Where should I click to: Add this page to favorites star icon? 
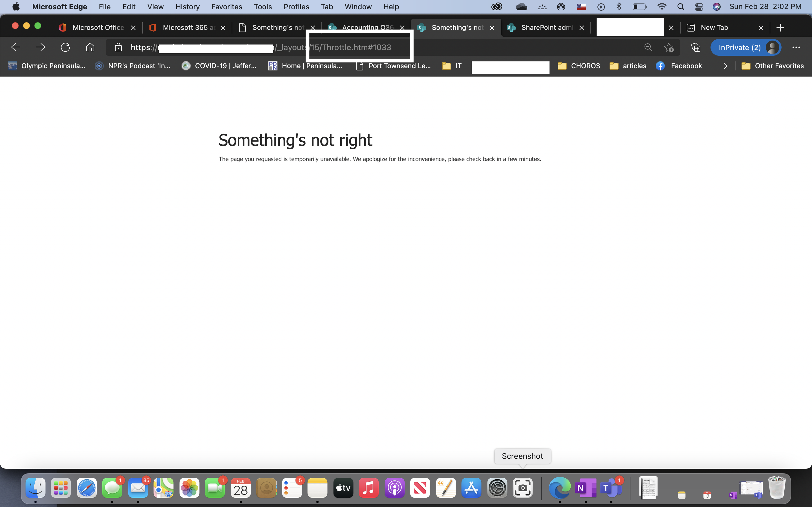click(x=669, y=47)
